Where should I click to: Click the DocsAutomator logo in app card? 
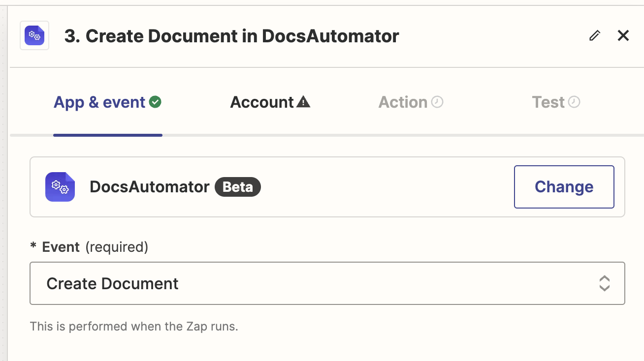point(60,187)
